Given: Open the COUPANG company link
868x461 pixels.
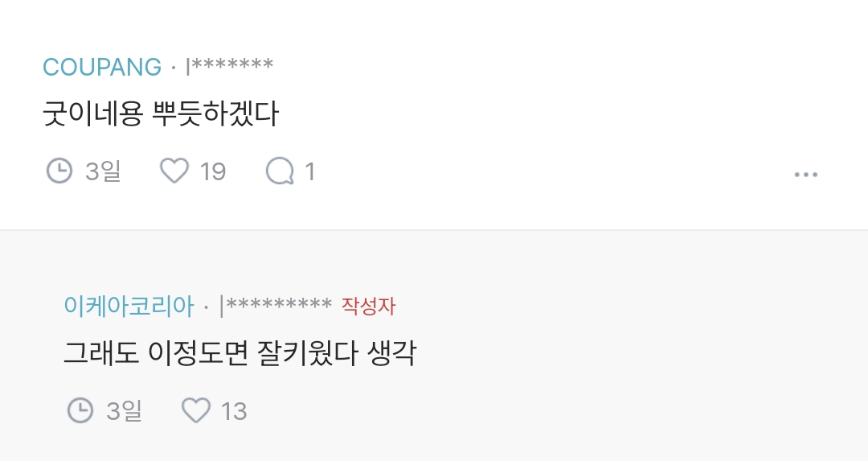Looking at the screenshot, I should coord(102,67).
